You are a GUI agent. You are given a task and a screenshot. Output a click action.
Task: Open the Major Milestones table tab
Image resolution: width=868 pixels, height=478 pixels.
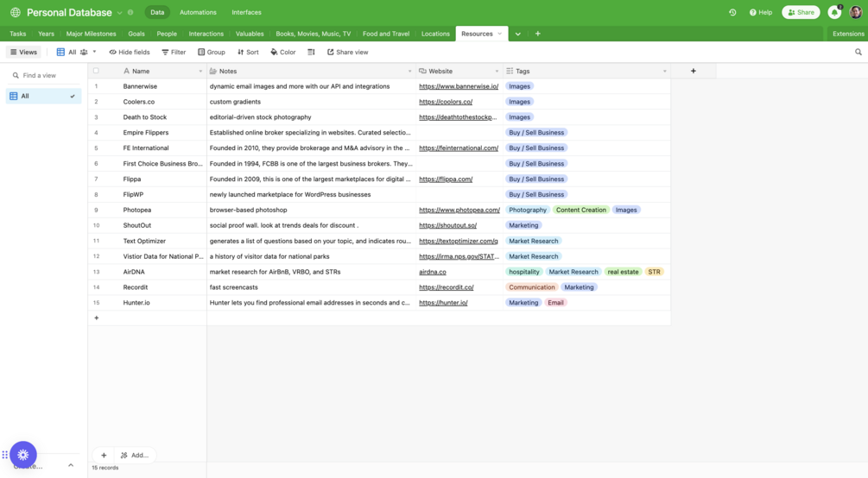[92, 34]
